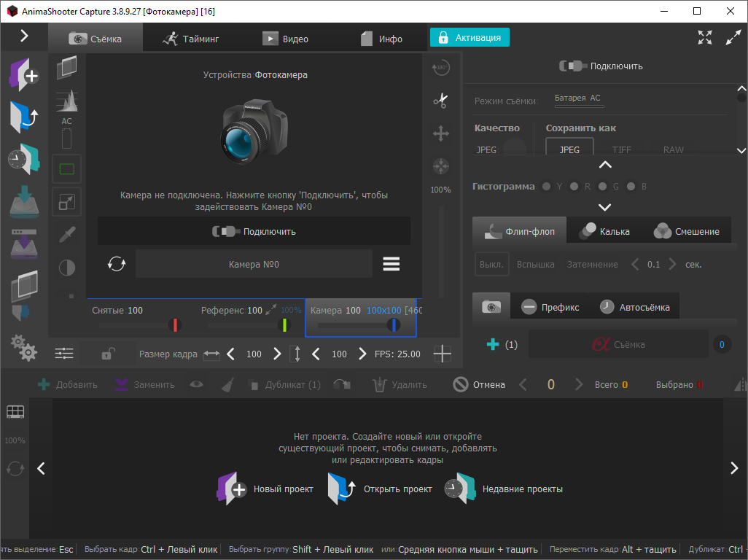Increase frame width with right arrow
The height and width of the screenshot is (560, 748).
pyautogui.click(x=277, y=354)
